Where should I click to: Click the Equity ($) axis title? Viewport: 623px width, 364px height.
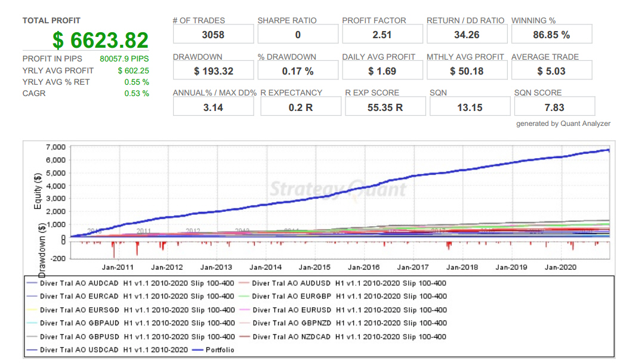(38, 191)
